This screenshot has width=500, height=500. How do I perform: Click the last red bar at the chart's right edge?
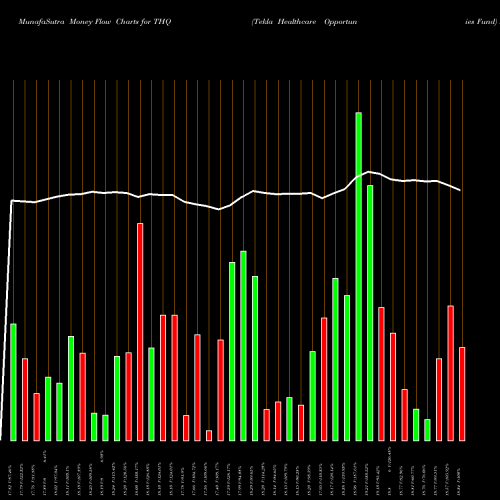pyautogui.click(x=462, y=394)
